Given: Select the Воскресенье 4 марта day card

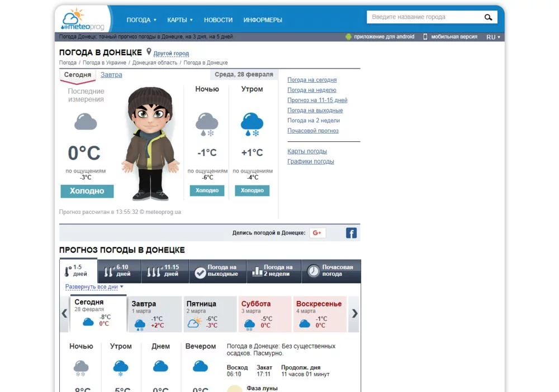Looking at the screenshot, I should (x=320, y=314).
